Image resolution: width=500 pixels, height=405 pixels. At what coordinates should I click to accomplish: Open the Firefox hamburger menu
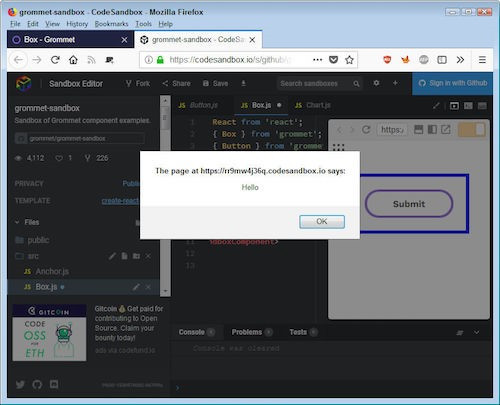click(x=482, y=60)
